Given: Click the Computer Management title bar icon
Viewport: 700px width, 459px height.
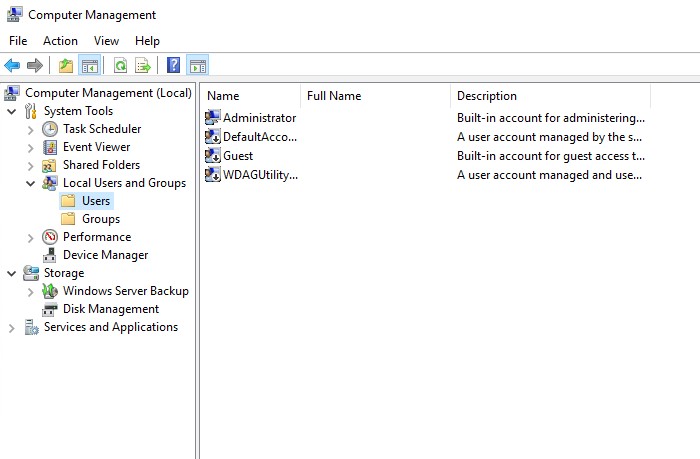Looking at the screenshot, I should coord(13,14).
